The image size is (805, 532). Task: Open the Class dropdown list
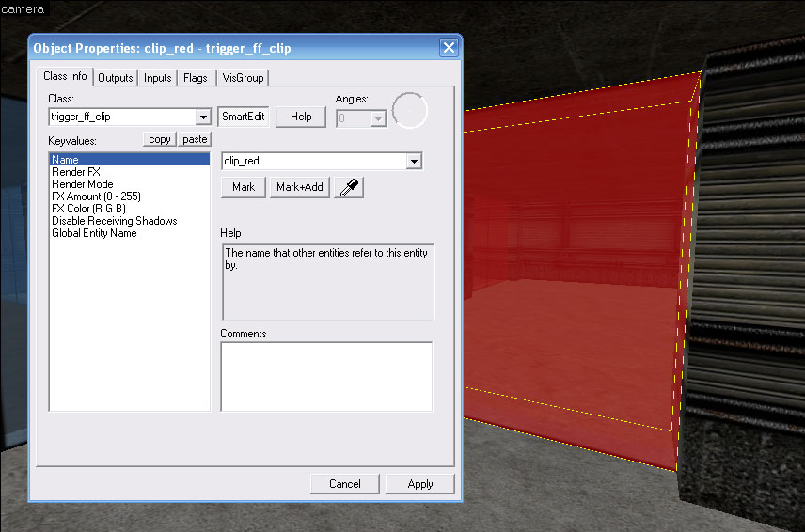203,117
